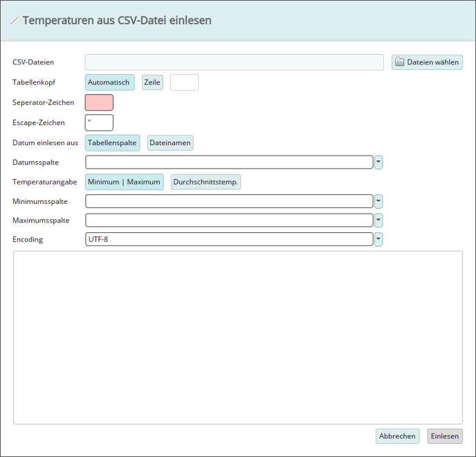Click the Encoding UTF-8 text field
The height and width of the screenshot is (457, 476).
click(x=229, y=239)
